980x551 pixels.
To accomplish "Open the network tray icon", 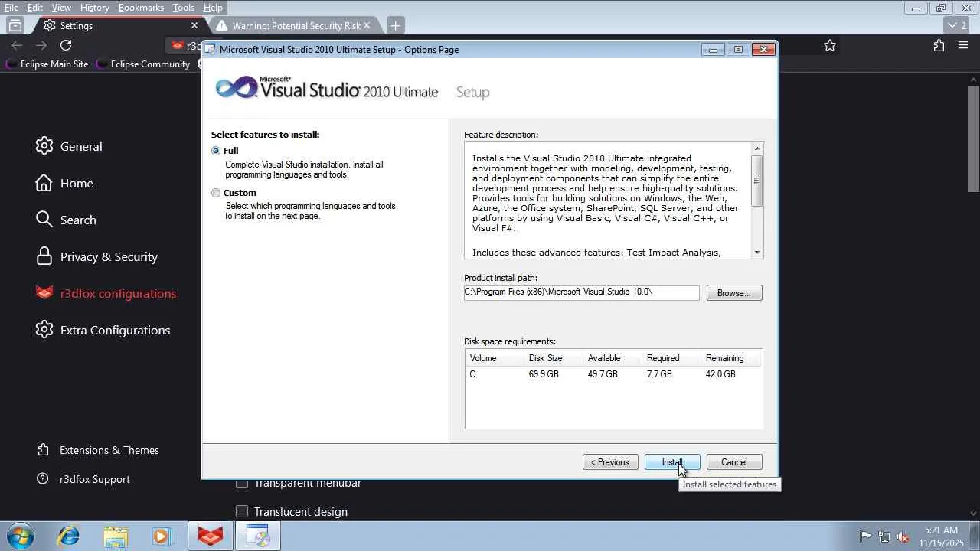I will (884, 536).
